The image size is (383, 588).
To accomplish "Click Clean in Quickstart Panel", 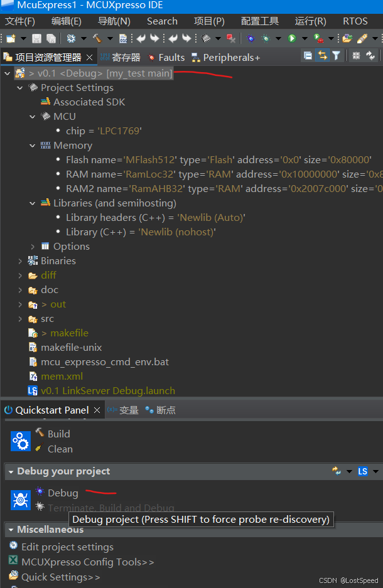I will pyautogui.click(x=60, y=449).
